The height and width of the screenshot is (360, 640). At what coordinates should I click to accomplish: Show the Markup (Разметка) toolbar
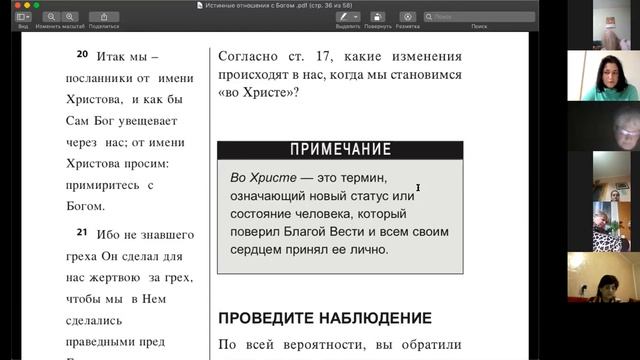coord(407,17)
